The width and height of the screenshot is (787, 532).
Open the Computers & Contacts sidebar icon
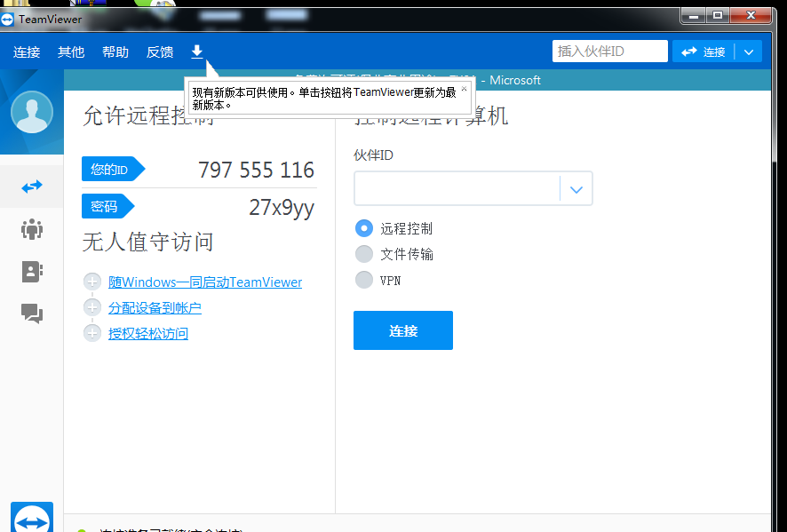(x=32, y=272)
